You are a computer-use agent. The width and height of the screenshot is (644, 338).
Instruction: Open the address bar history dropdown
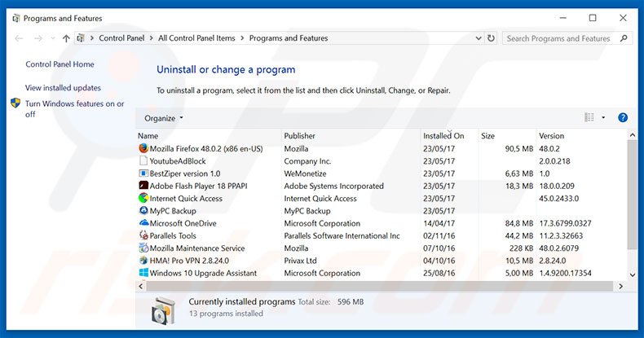(x=476, y=38)
